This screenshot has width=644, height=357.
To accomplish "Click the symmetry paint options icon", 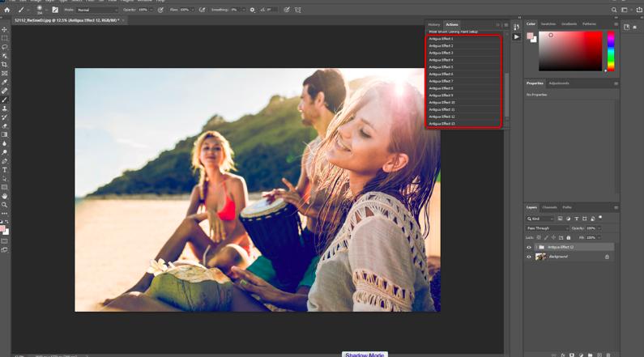I will [x=298, y=10].
